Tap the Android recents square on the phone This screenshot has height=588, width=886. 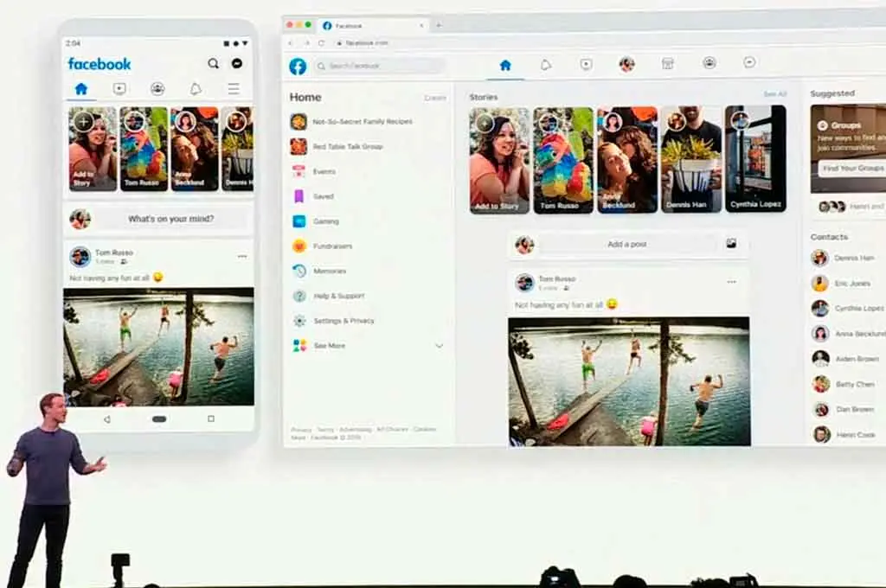pos(211,419)
